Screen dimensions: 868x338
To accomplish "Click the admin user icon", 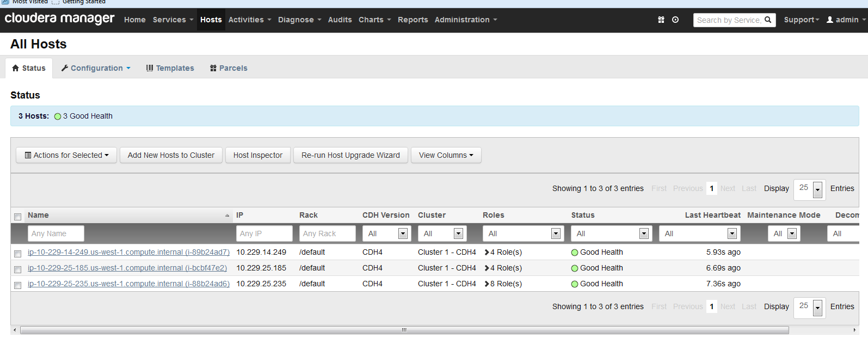I will [x=830, y=20].
